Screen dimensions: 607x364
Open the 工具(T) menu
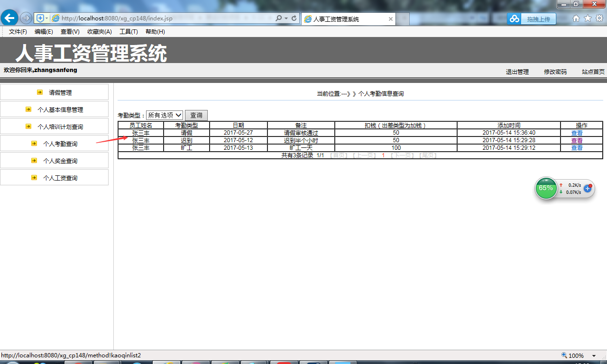point(129,32)
